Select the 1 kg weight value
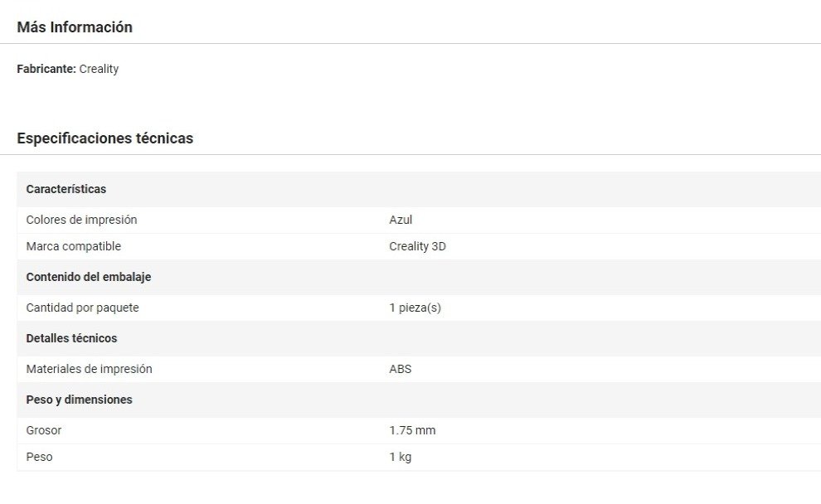The image size is (821, 504). coord(400,457)
